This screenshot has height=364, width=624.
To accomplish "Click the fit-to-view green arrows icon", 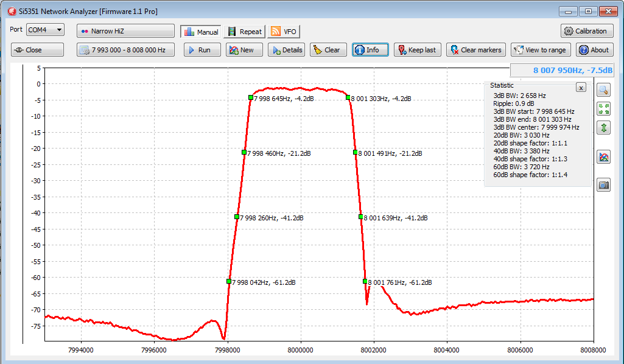I will point(604,109).
